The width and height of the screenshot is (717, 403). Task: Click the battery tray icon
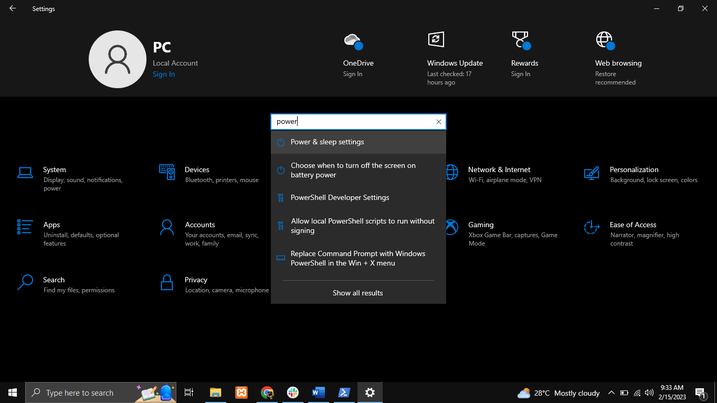pos(624,393)
